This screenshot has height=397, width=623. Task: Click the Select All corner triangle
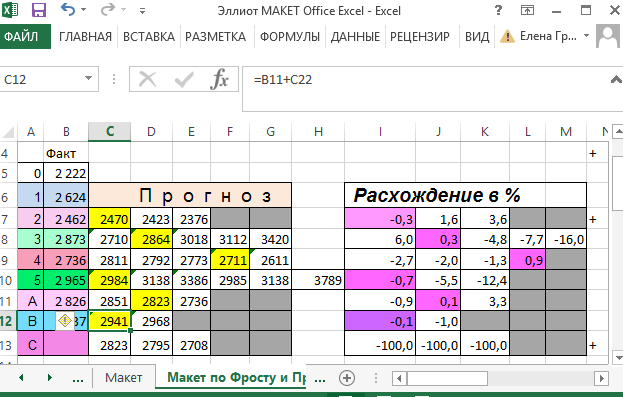tap(8, 132)
